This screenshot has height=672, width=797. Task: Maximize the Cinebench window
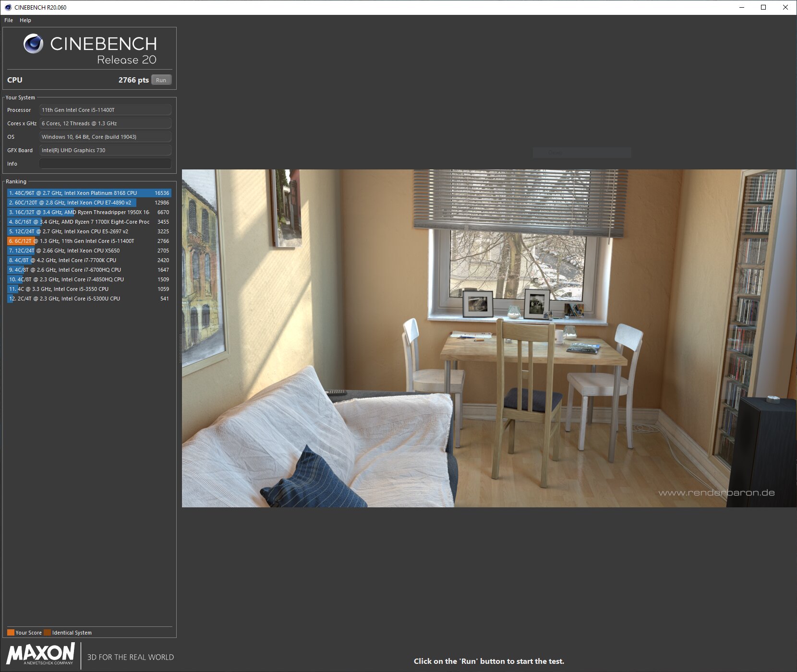pyautogui.click(x=763, y=7)
